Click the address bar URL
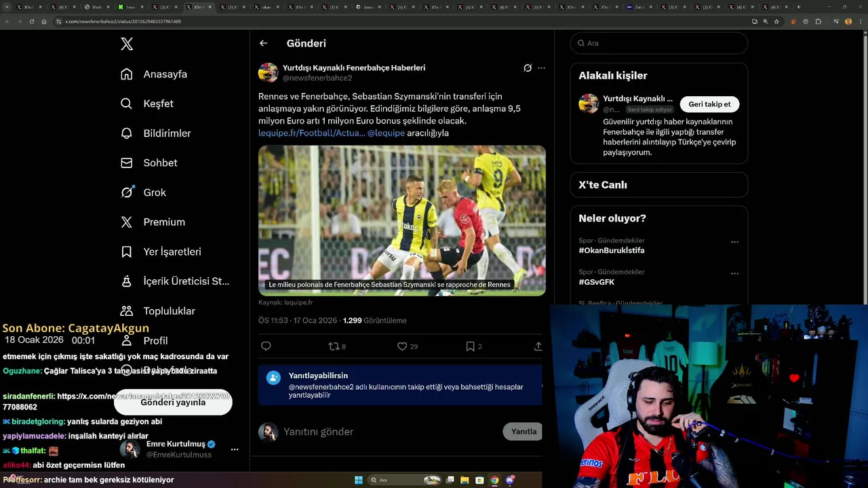 pos(123,22)
